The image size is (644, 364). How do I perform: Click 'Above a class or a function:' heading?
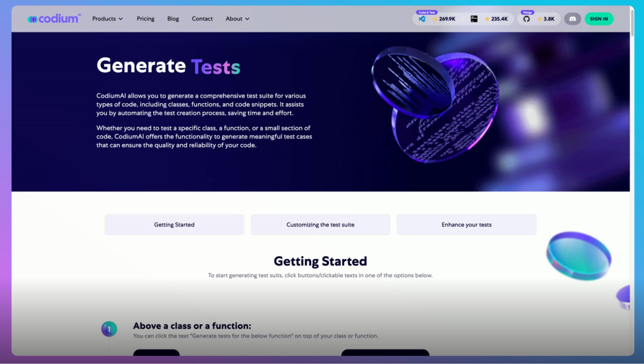tap(192, 326)
